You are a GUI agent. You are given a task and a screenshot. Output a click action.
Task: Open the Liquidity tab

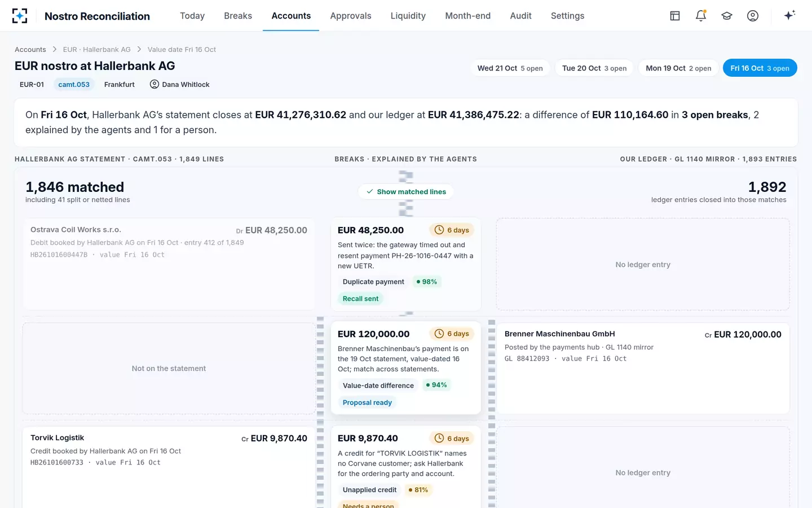click(x=408, y=16)
